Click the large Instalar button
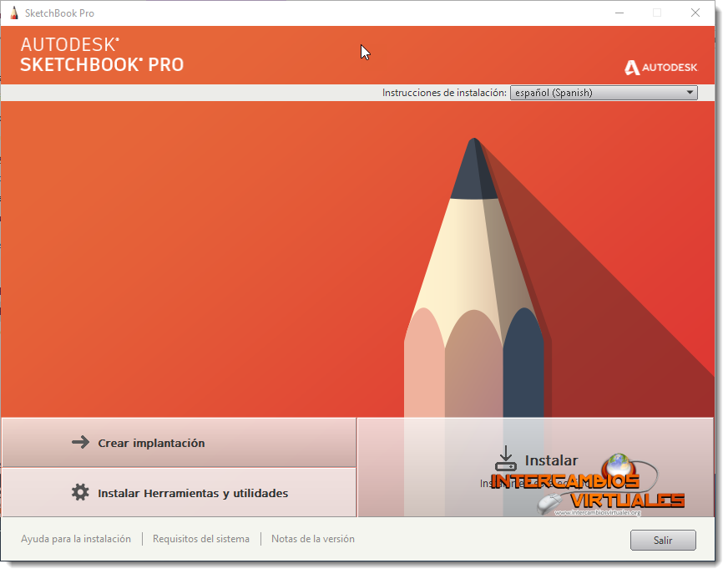Image resolution: width=728 pixels, height=574 pixels. point(535,467)
